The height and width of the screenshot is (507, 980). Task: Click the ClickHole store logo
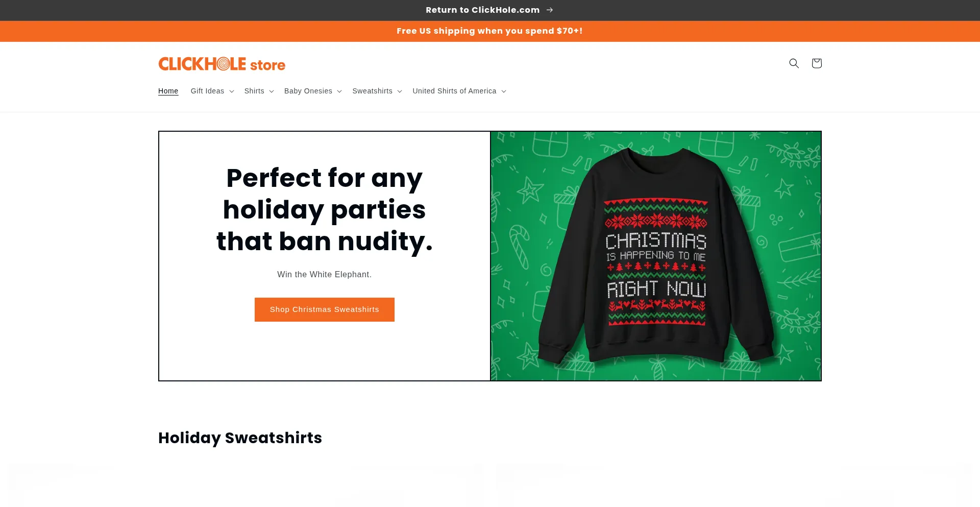click(222, 64)
